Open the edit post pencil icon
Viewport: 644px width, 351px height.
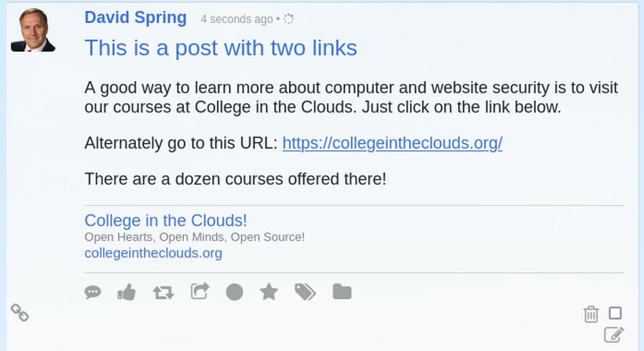(614, 335)
